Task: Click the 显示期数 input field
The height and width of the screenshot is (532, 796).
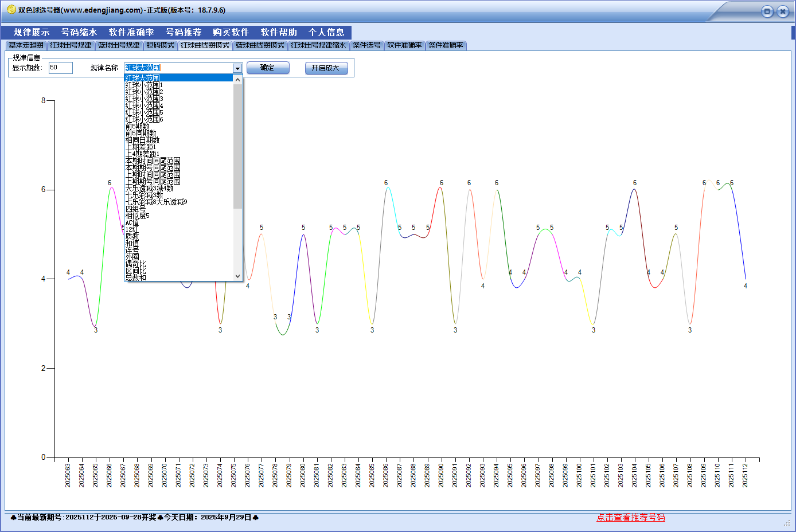Action: click(60, 68)
